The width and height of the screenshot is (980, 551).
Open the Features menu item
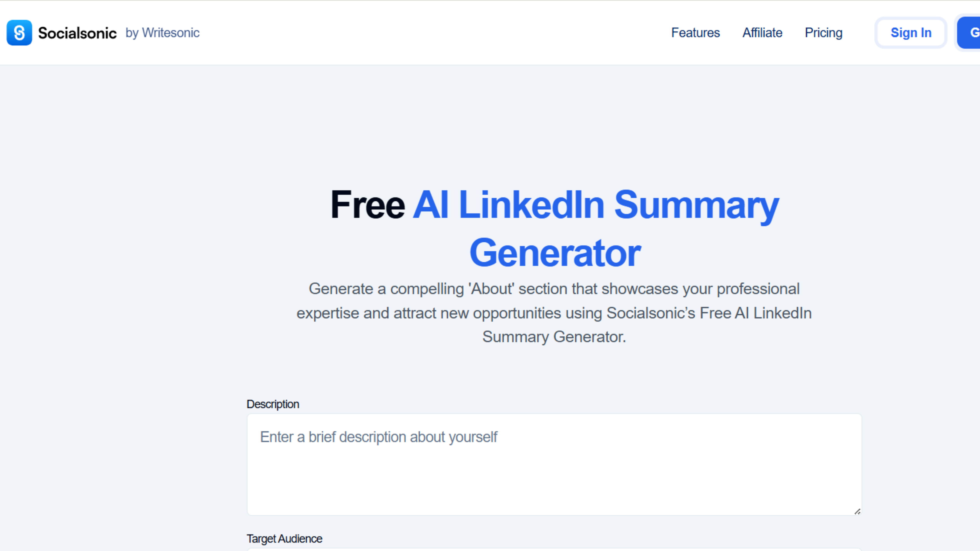click(x=696, y=33)
